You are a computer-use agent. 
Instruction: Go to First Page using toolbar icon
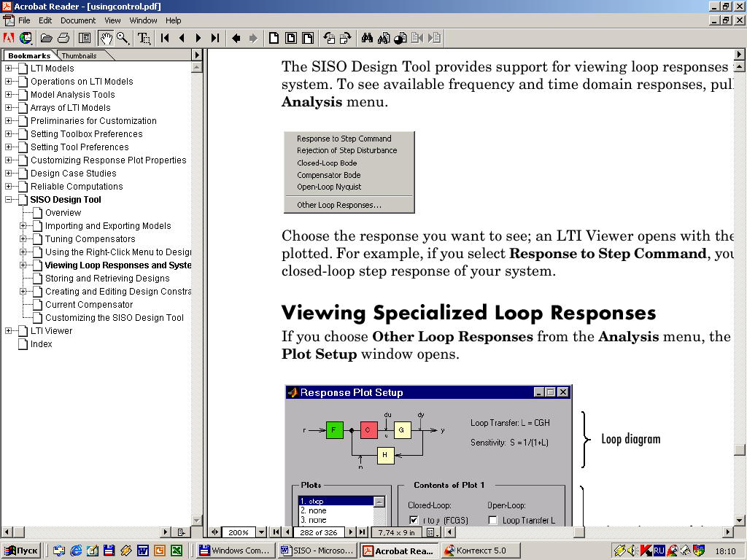click(165, 38)
